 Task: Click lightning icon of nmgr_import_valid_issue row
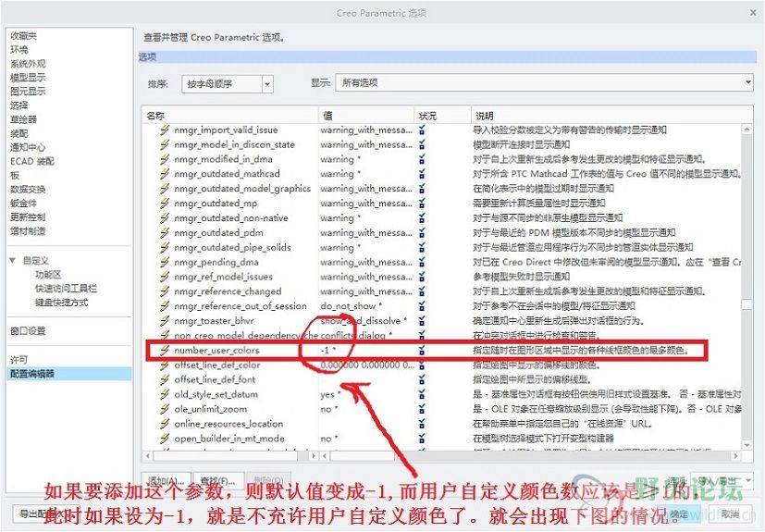(x=165, y=130)
